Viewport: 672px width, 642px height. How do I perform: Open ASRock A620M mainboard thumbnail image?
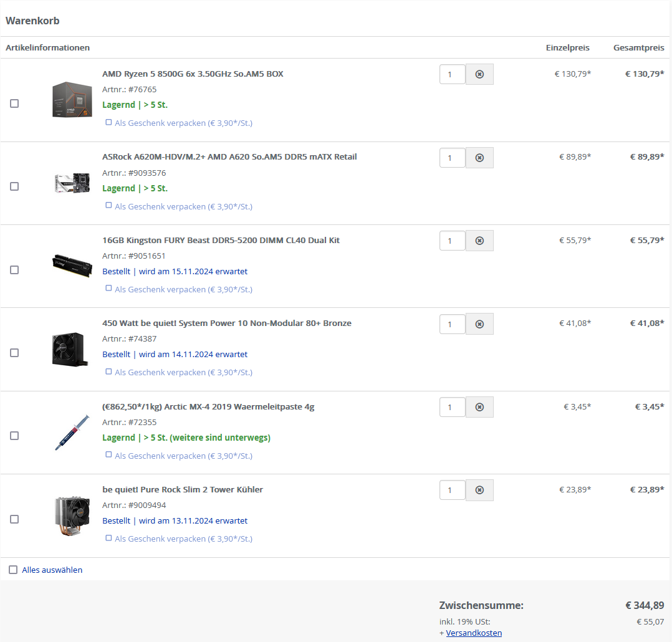pyautogui.click(x=72, y=183)
